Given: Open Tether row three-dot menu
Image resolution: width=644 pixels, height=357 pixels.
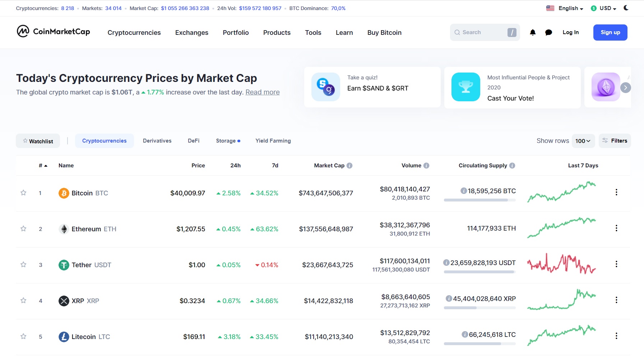Looking at the screenshot, I should point(616,264).
